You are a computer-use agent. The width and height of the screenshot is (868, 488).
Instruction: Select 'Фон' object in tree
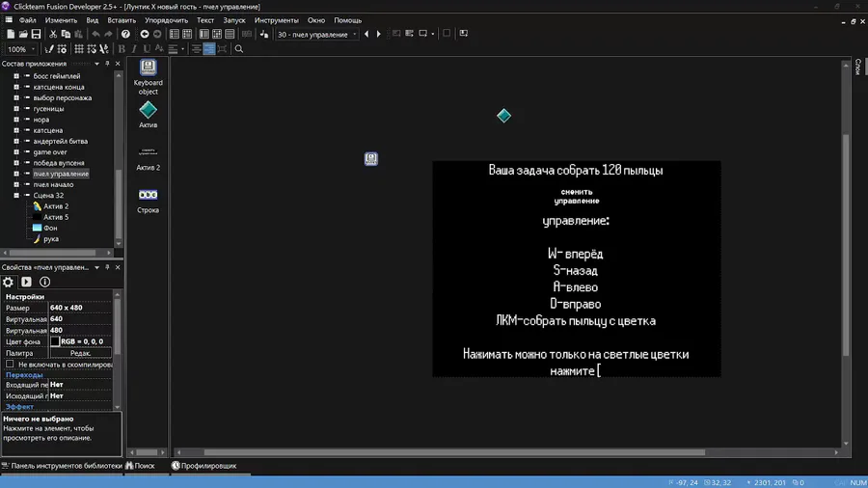coord(50,228)
